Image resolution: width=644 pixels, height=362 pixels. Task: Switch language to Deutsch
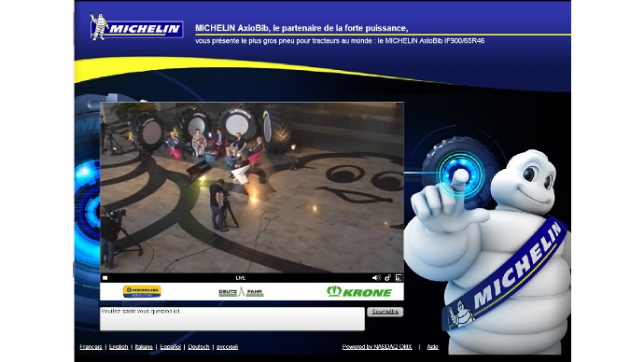pos(199,347)
